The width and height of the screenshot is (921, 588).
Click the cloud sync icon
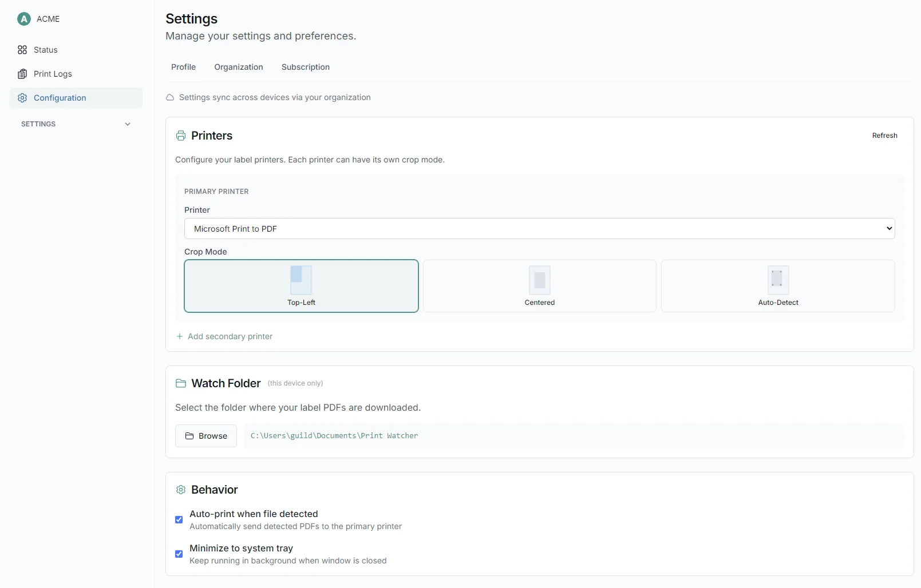pos(170,98)
